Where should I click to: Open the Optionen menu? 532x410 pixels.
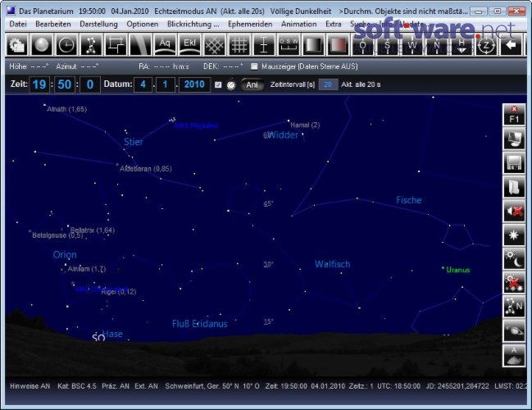click(143, 24)
